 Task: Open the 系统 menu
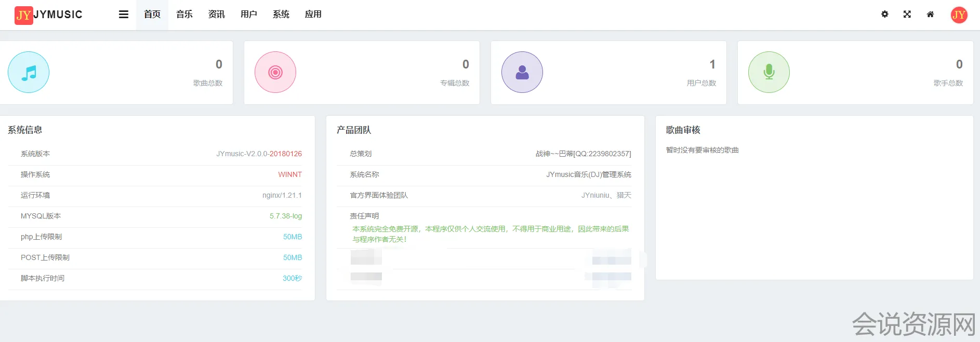281,15
